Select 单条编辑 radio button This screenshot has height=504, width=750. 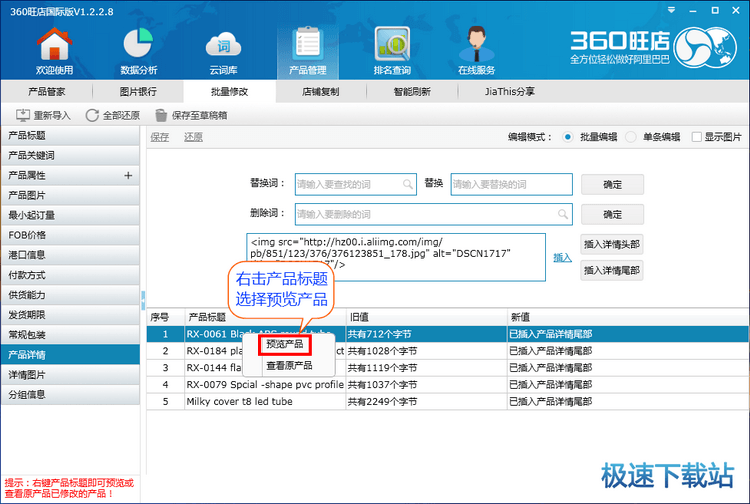pos(630,137)
